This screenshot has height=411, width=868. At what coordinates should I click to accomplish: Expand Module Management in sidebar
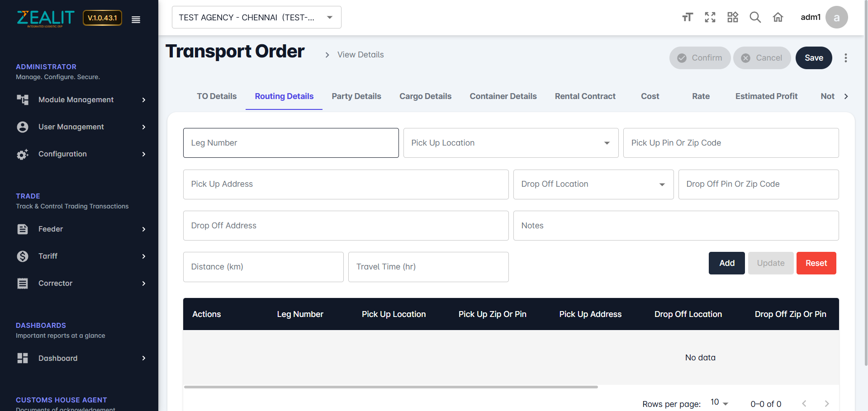click(81, 100)
